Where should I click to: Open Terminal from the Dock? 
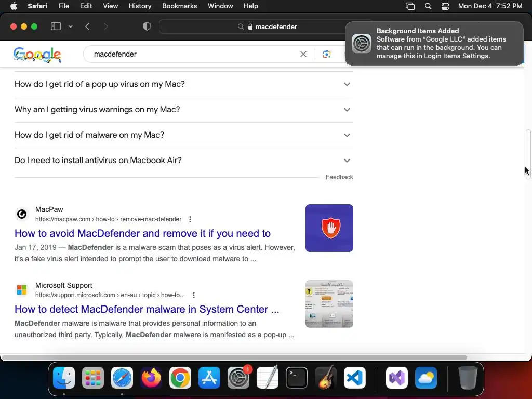[297, 378]
